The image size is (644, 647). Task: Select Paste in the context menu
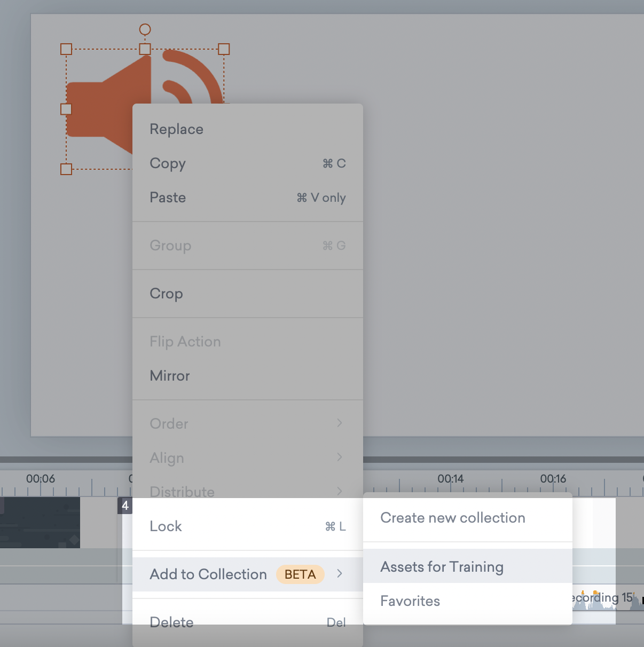168,198
